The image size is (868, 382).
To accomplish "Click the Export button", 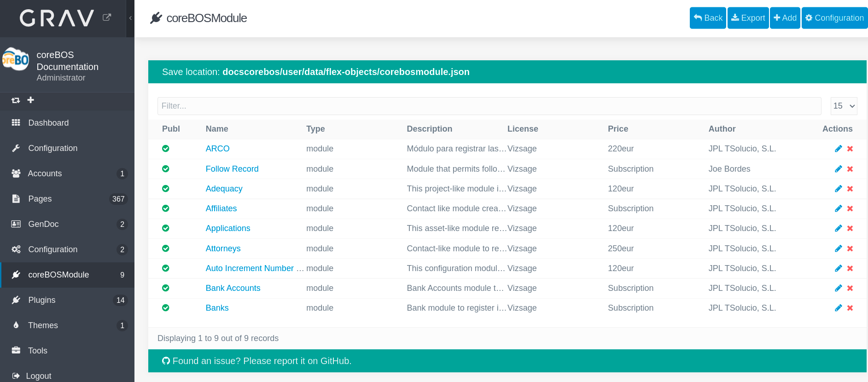I will (x=748, y=18).
